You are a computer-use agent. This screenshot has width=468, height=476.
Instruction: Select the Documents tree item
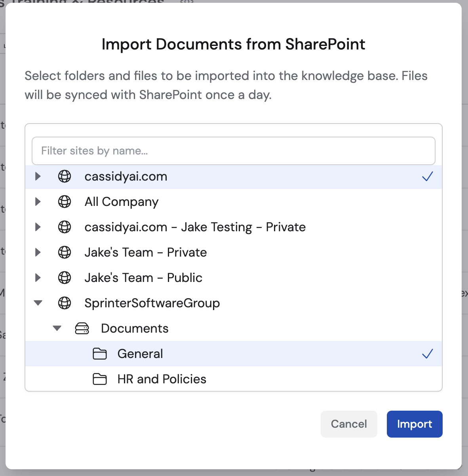(135, 328)
